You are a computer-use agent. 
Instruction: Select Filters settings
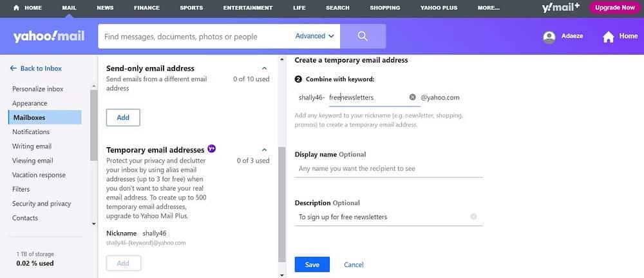21,189
